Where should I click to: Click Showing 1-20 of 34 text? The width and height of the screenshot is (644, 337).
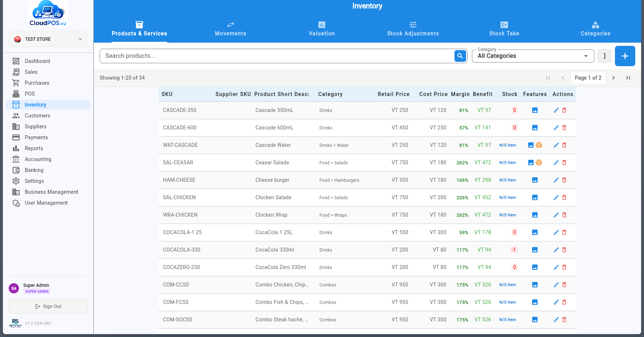pos(122,78)
